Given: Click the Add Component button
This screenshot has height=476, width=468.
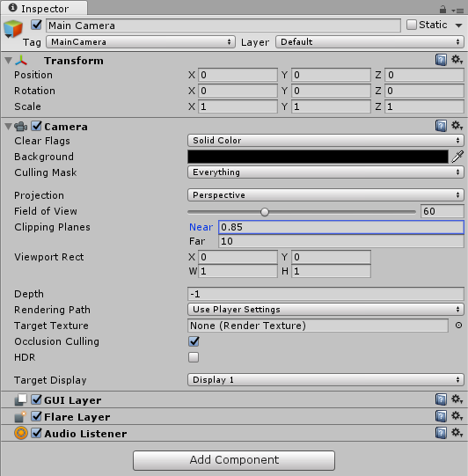Looking at the screenshot, I should click(234, 460).
